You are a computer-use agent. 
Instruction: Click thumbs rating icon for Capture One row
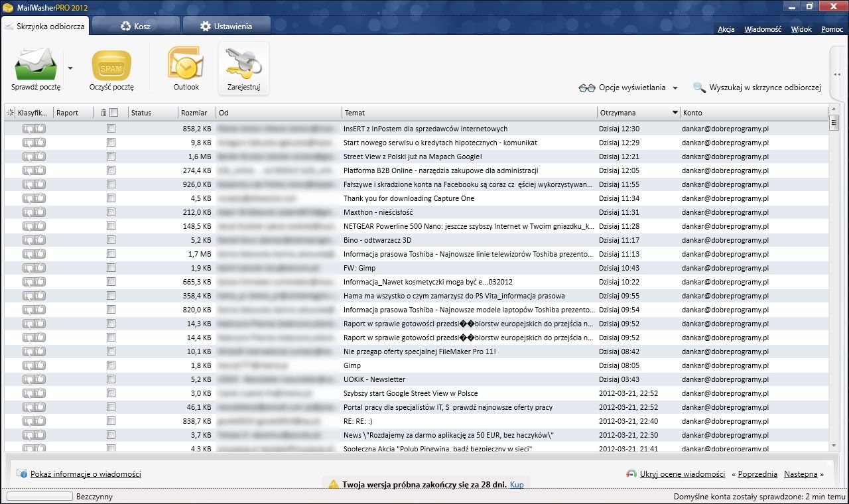(x=34, y=198)
